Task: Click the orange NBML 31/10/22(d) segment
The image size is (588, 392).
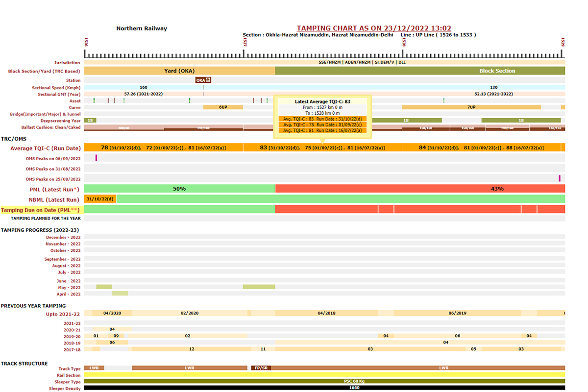Action: [x=100, y=199]
